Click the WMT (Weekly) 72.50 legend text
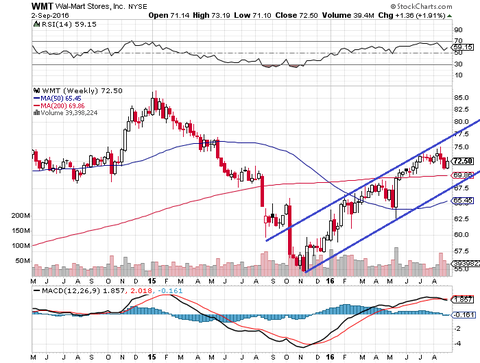The width and height of the screenshot is (480, 363). tap(82, 91)
